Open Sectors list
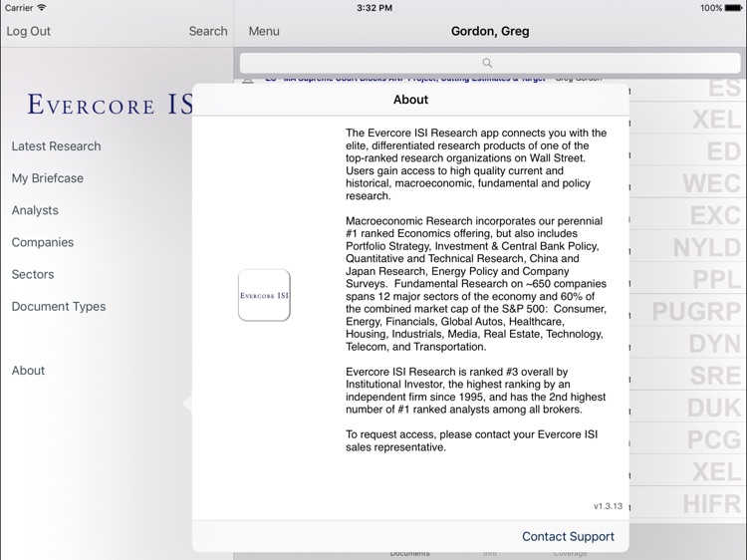 [33, 274]
